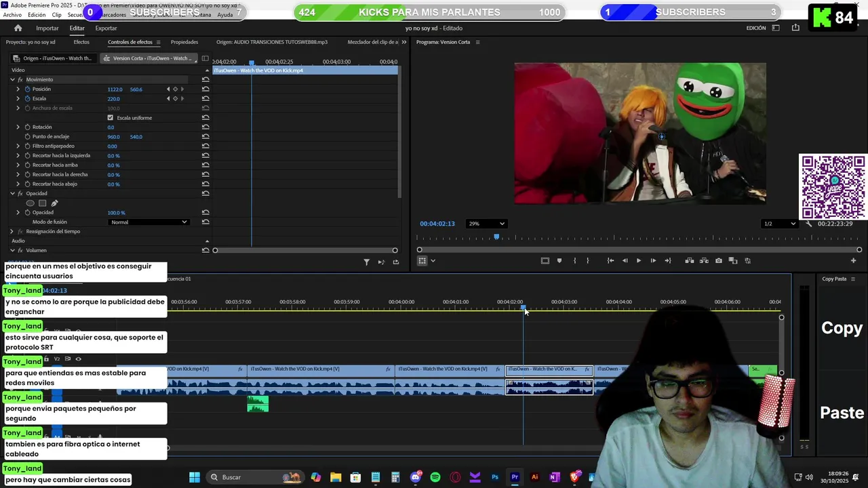
Task: Open the Edición menu
Action: pos(37,15)
